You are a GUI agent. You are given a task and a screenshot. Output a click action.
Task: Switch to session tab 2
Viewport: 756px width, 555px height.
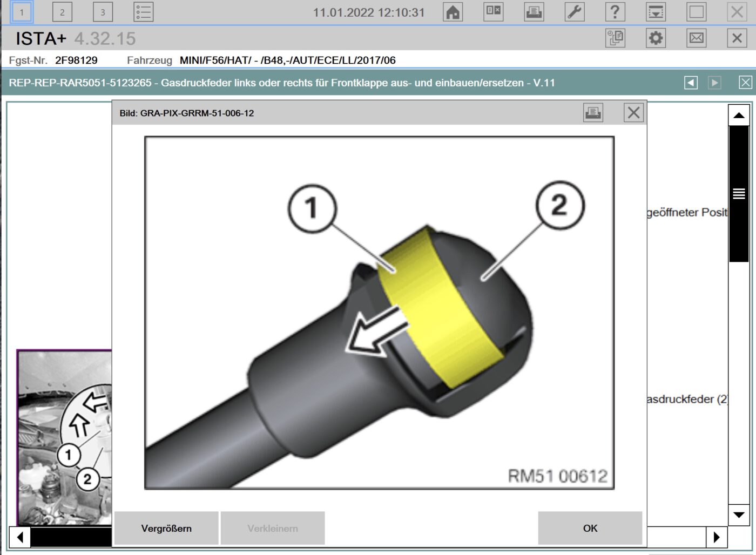tap(62, 12)
